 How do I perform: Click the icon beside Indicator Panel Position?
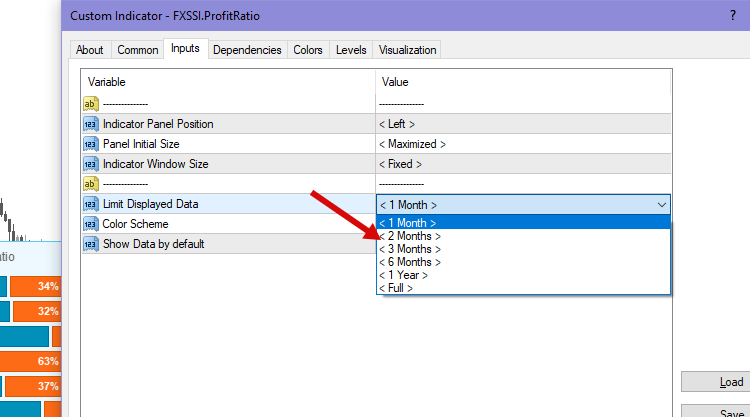coord(91,124)
